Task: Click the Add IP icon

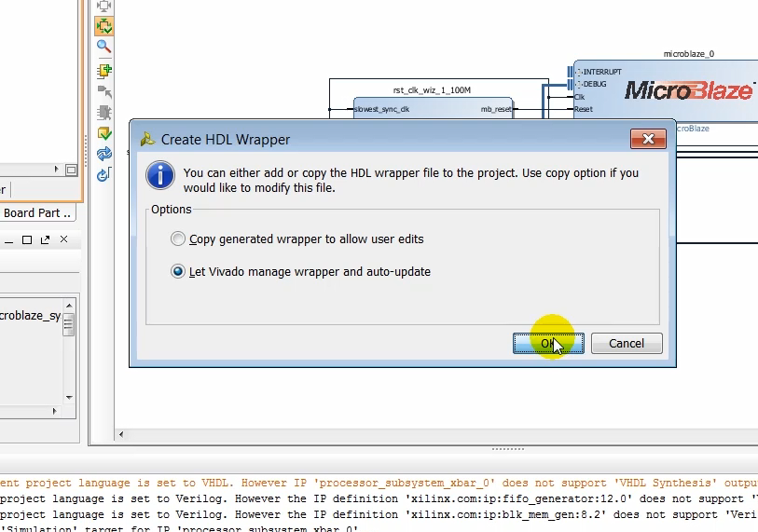Action: 103,71
